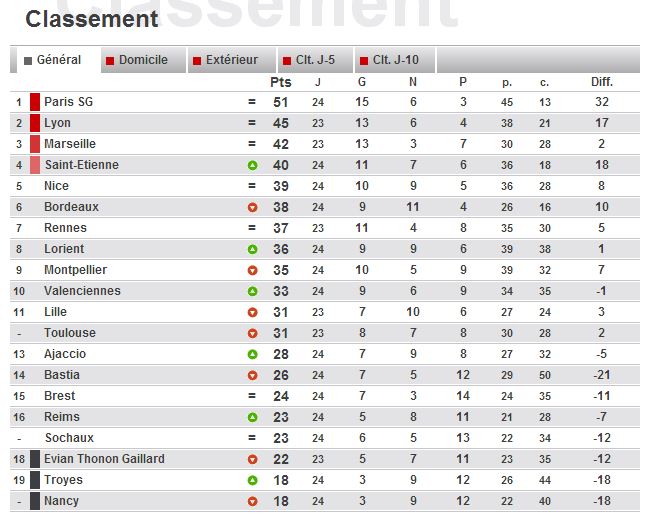Click the red down arrow beside Bordeaux

point(253,207)
